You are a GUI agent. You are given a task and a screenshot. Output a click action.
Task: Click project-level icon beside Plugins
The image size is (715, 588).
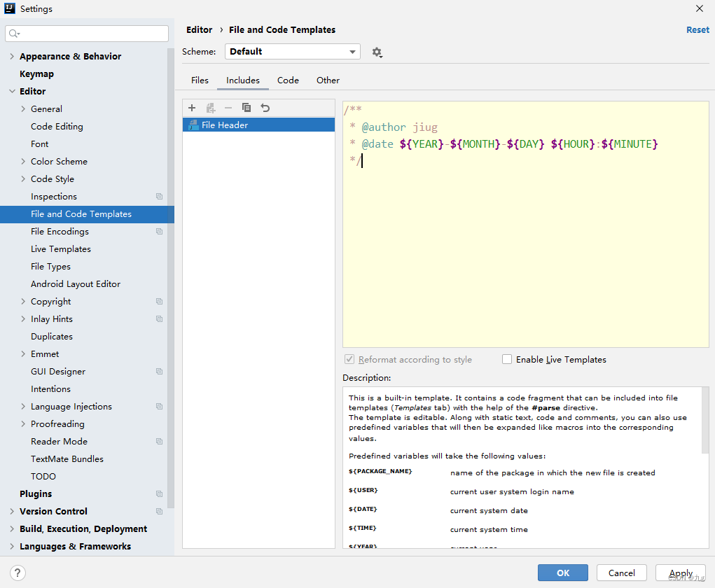click(x=159, y=494)
